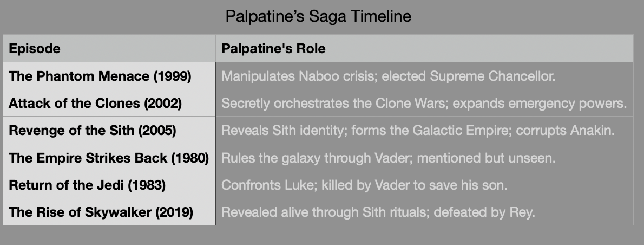The width and height of the screenshot is (644, 245).
Task: Click the Confronts Luke role cell
Action: (x=364, y=185)
